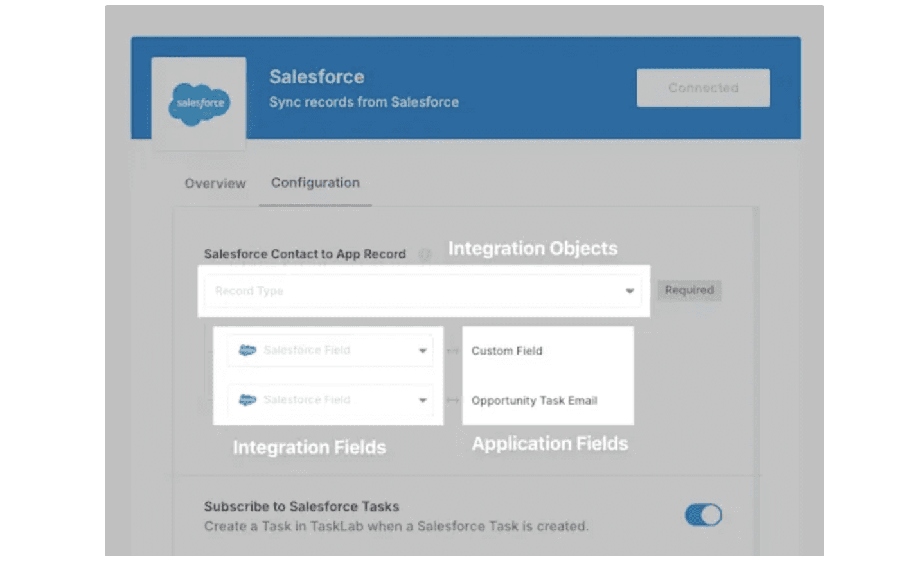Select the Configuration tab

tap(315, 183)
